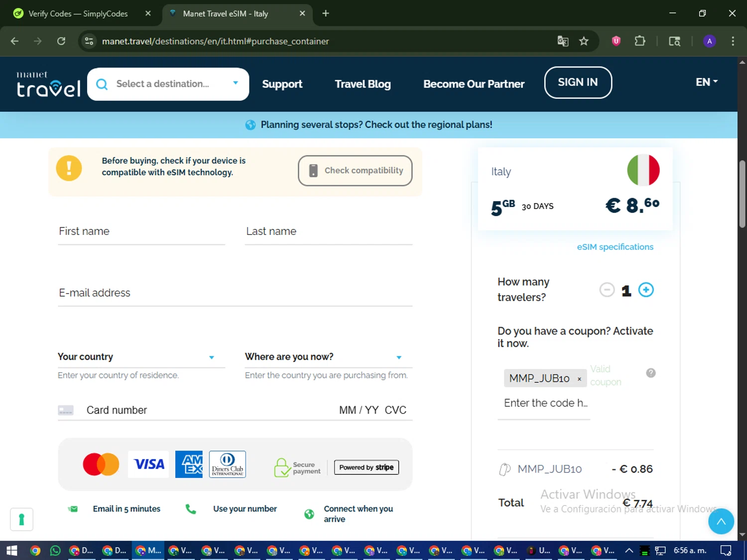Click the site information icon in address bar
The width and height of the screenshot is (747, 560).
(89, 41)
